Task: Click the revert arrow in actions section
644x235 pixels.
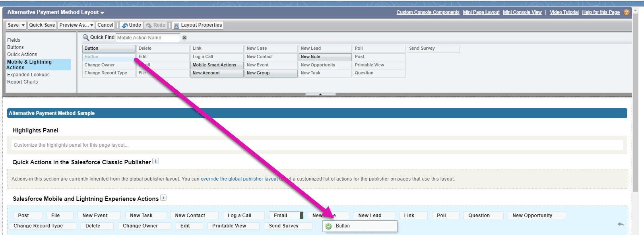Action: click(621, 224)
